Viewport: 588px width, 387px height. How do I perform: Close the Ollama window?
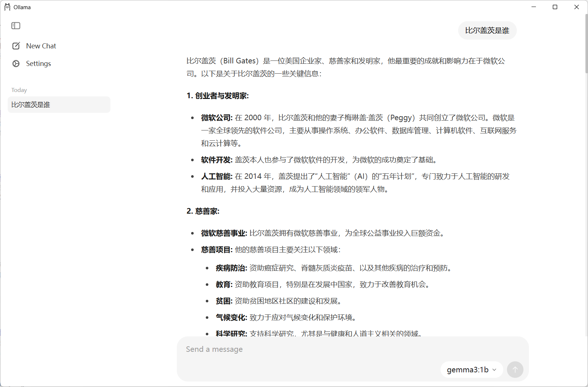pyautogui.click(x=576, y=7)
